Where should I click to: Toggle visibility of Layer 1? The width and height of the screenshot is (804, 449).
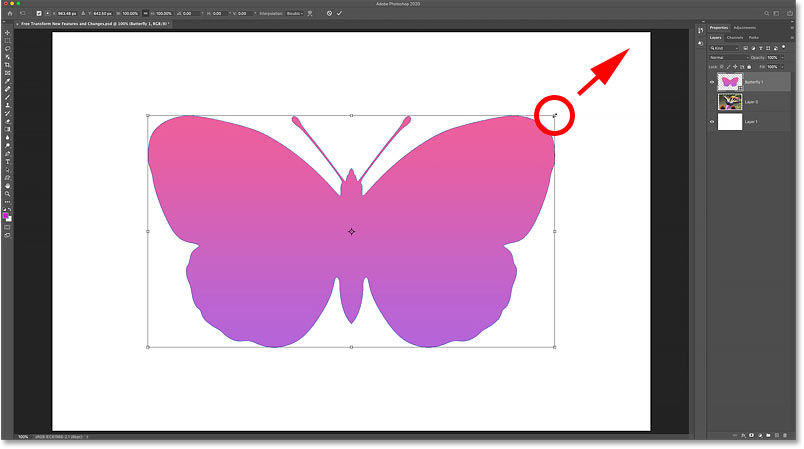click(x=712, y=122)
